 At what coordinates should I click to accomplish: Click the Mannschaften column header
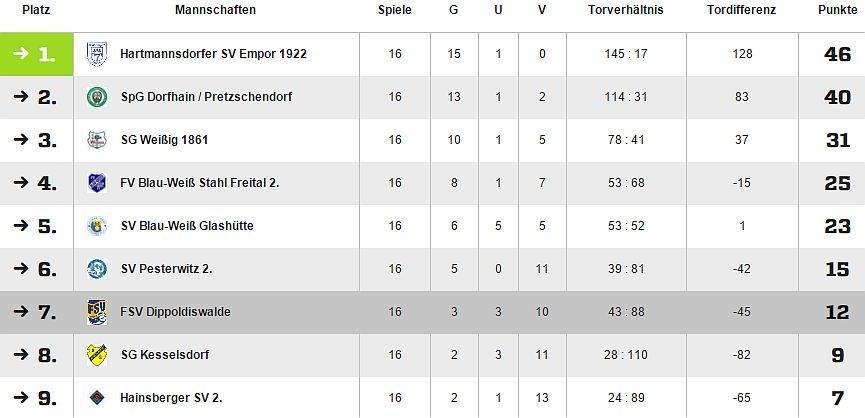pyautogui.click(x=215, y=10)
